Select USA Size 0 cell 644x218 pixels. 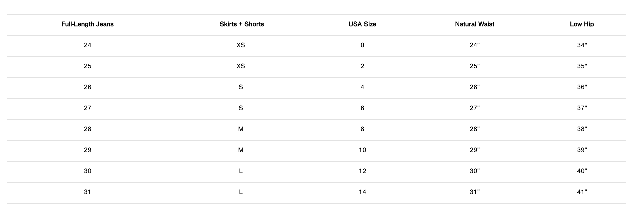(x=362, y=45)
